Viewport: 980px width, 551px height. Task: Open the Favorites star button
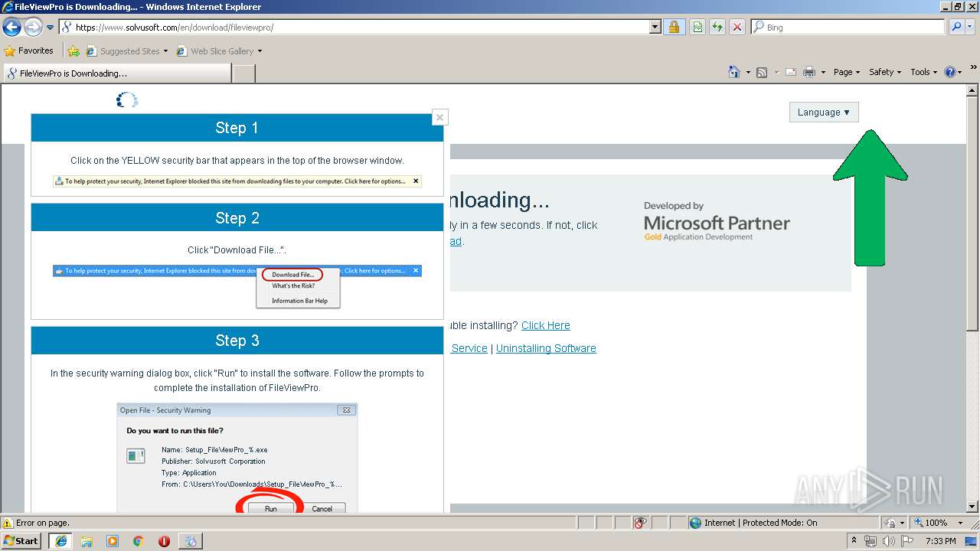click(29, 51)
